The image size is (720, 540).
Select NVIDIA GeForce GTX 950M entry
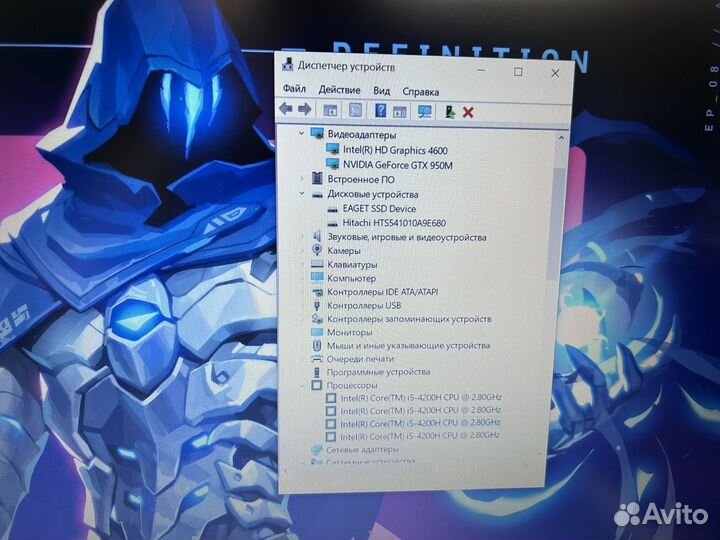tap(398, 165)
